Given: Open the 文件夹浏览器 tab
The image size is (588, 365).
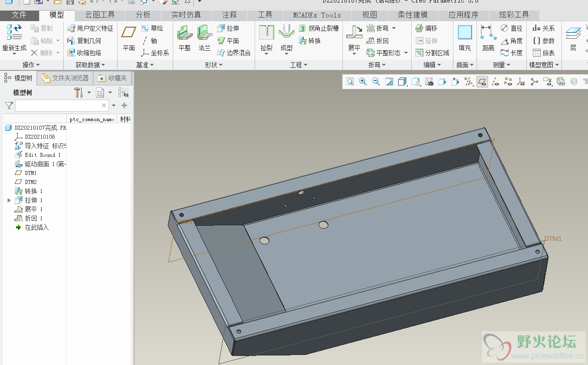Looking at the screenshot, I should point(65,78).
